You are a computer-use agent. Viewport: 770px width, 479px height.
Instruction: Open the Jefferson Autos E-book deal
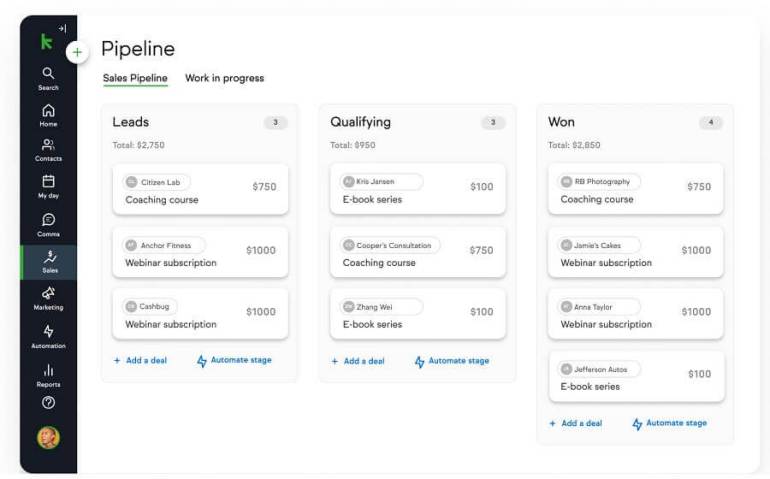[636, 377]
